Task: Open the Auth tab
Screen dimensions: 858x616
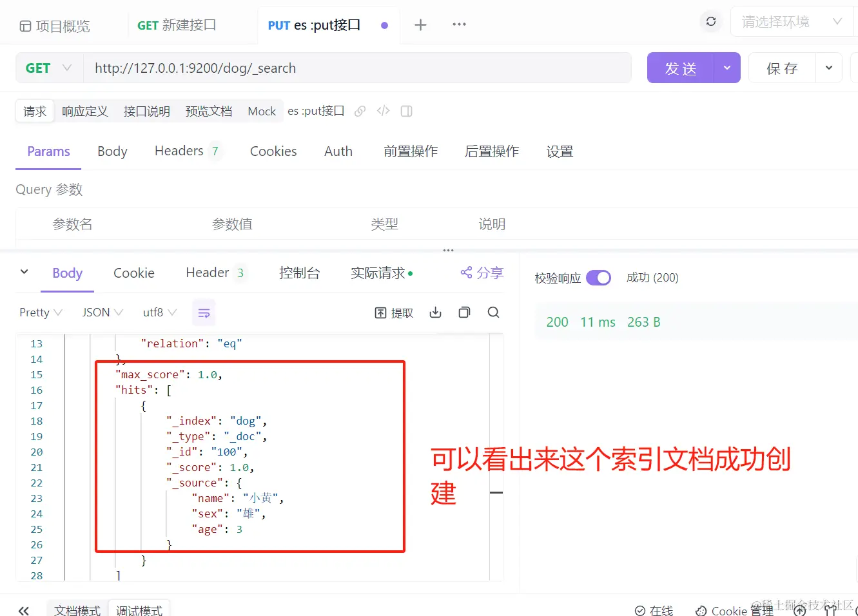Action: tap(338, 151)
